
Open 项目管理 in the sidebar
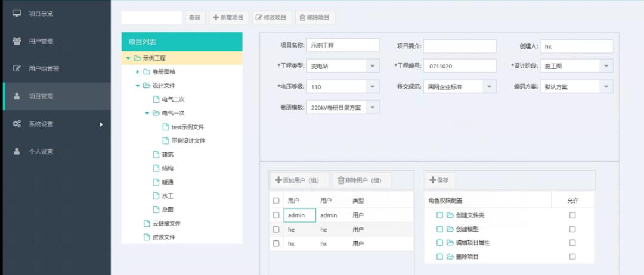(57, 96)
